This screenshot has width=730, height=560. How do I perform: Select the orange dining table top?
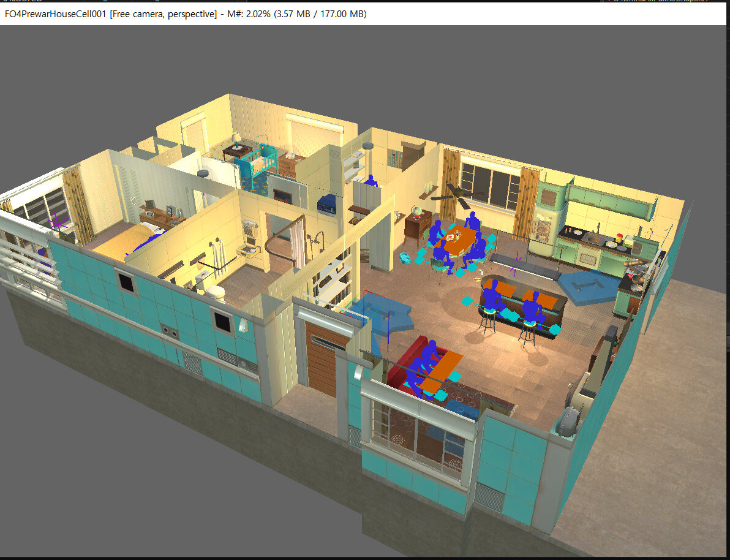click(x=455, y=239)
